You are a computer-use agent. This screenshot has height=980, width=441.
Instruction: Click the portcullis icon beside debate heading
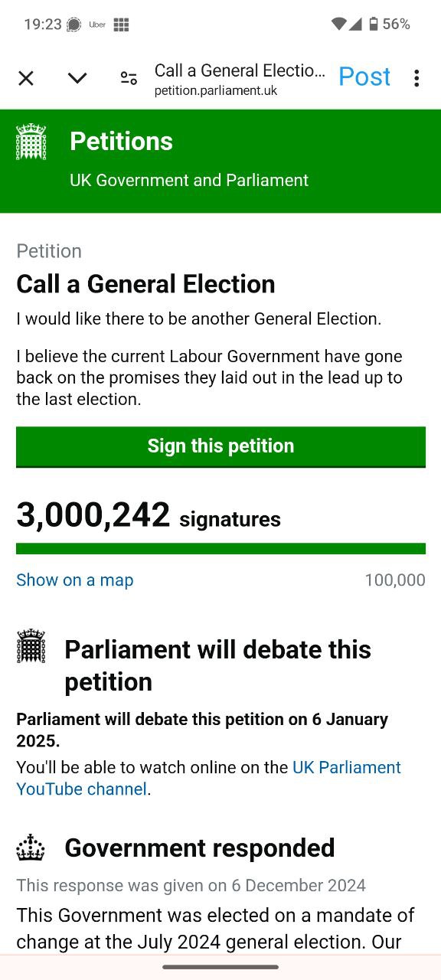[31, 646]
